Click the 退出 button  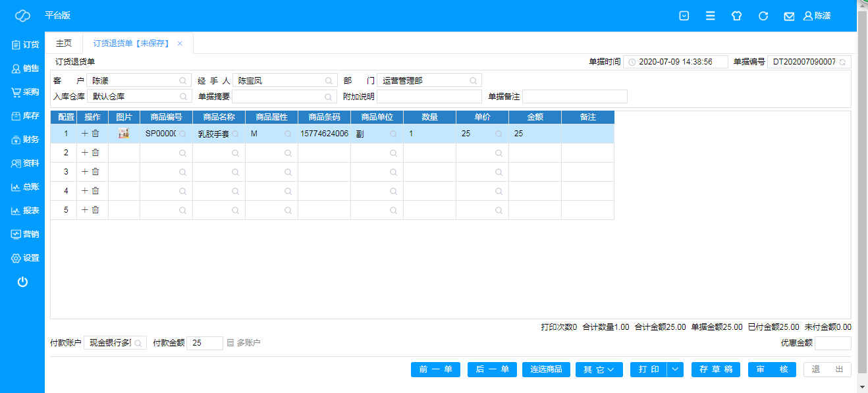click(x=827, y=369)
